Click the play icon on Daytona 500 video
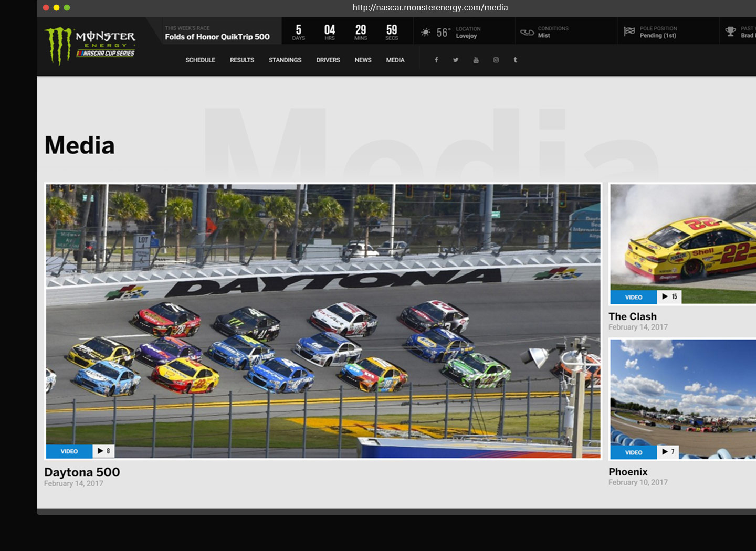This screenshot has width=756, height=551. pos(100,451)
